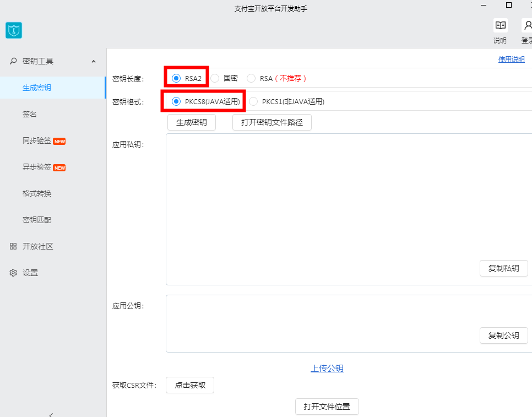532x417 pixels.
Task: Select RSA (不推荐) option
Action: click(x=276, y=78)
